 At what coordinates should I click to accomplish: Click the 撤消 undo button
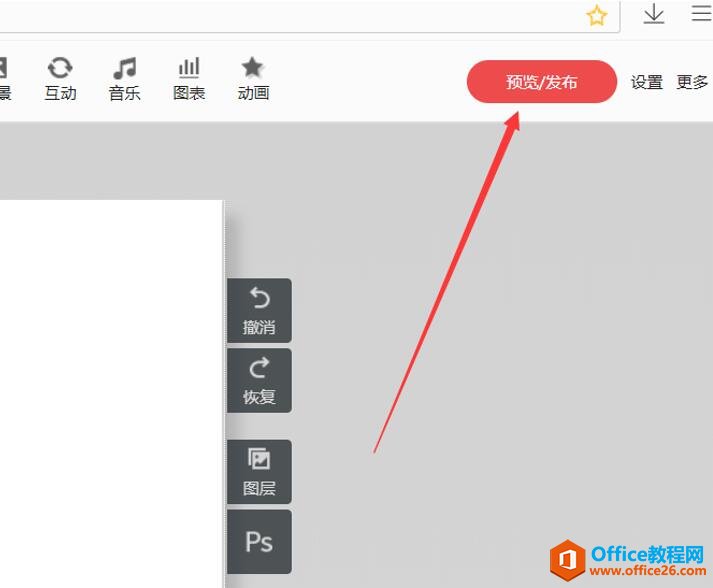pyautogui.click(x=259, y=311)
